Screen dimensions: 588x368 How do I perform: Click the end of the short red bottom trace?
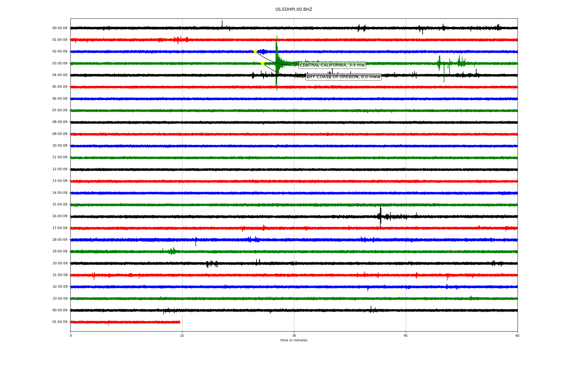click(180, 322)
